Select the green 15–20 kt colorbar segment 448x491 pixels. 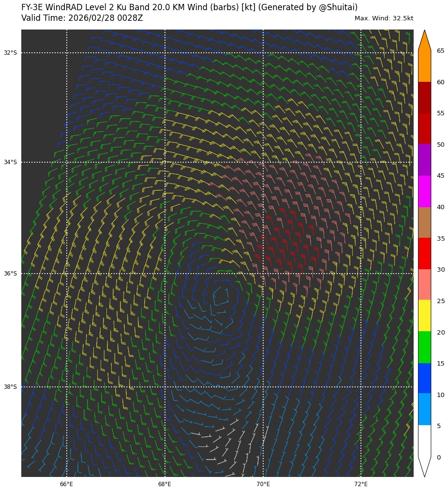tap(424, 347)
